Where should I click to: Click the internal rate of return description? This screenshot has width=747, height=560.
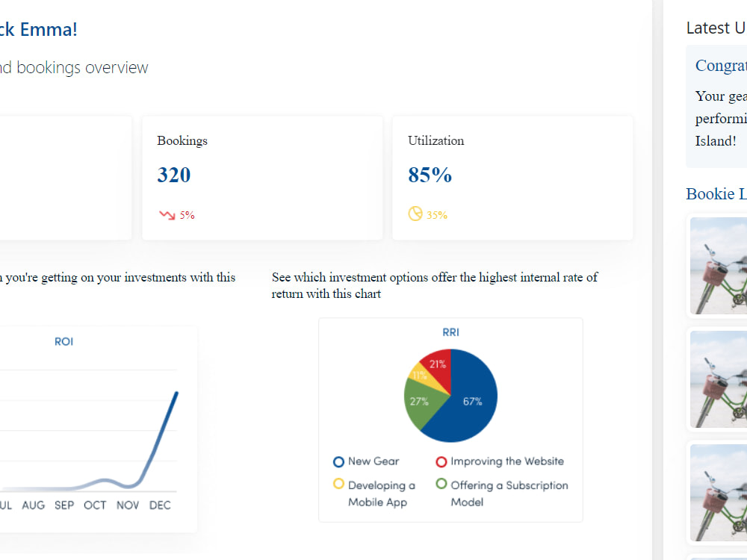[x=435, y=285]
